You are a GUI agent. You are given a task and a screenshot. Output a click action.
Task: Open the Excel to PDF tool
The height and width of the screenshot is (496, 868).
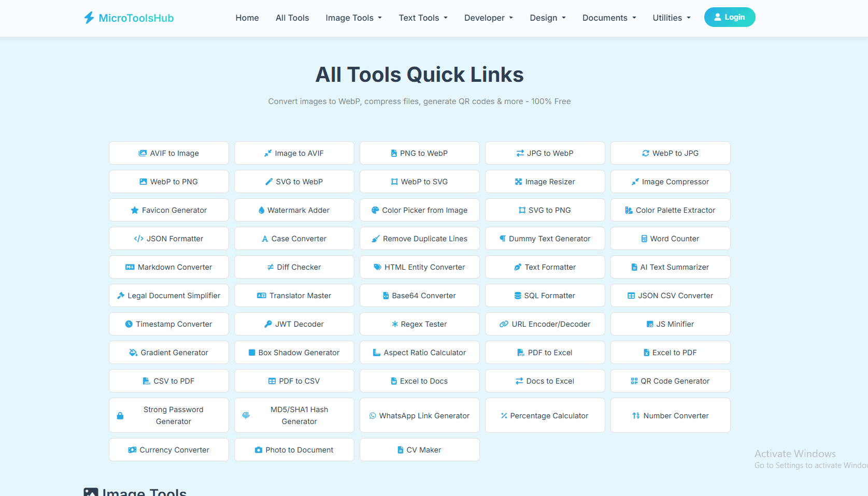pos(670,352)
